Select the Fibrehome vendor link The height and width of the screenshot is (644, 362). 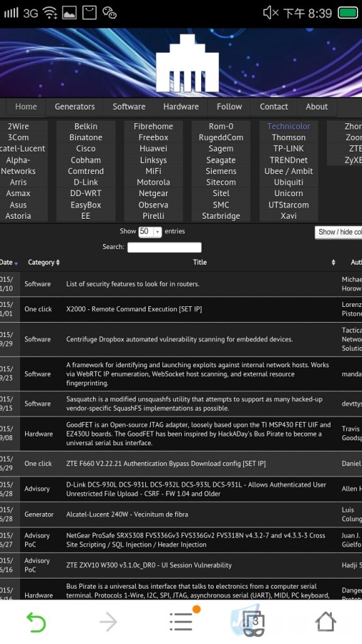click(x=153, y=126)
